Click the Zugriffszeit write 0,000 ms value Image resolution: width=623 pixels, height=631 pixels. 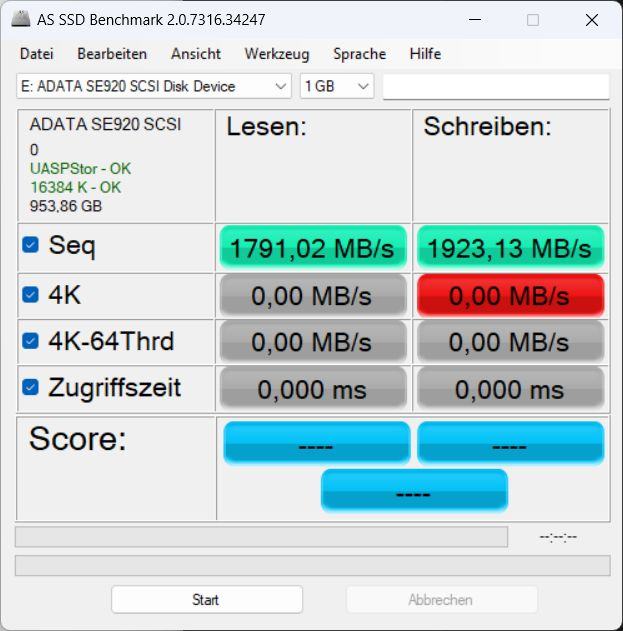click(510, 389)
